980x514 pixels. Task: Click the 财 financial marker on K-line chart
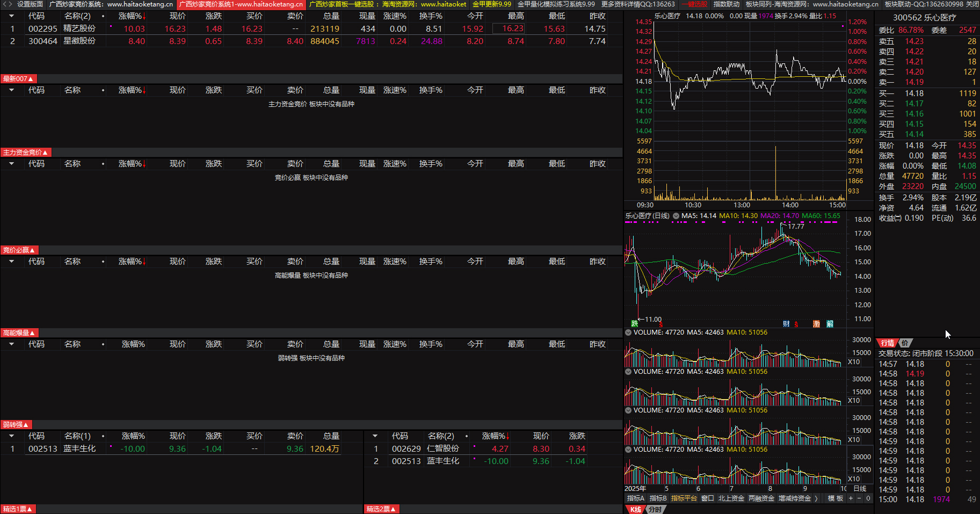(786, 324)
